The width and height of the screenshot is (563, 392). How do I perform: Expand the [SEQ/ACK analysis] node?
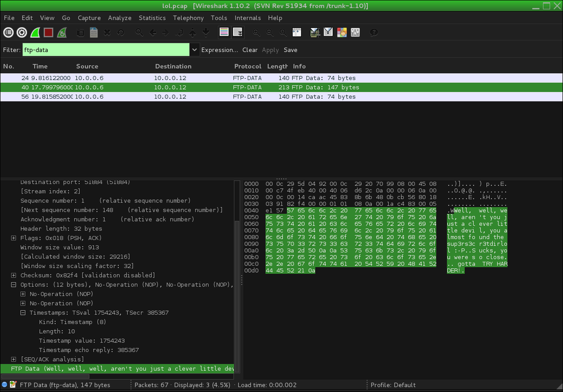point(14,359)
